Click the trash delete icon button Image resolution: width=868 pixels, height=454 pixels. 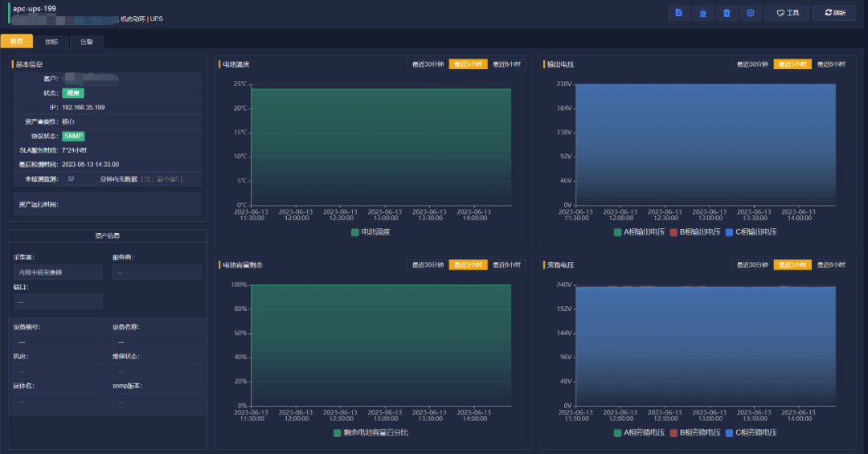click(727, 13)
